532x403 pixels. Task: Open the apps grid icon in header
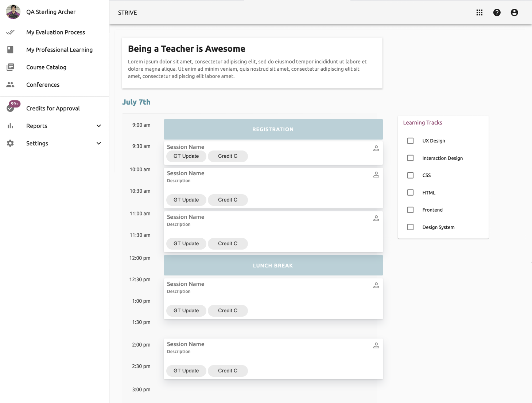(x=479, y=12)
